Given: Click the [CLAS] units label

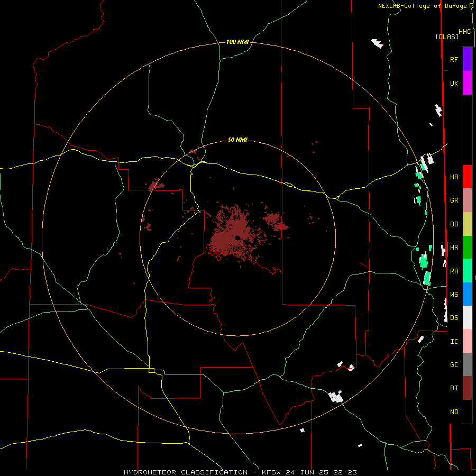Looking at the screenshot, I should click(447, 36).
